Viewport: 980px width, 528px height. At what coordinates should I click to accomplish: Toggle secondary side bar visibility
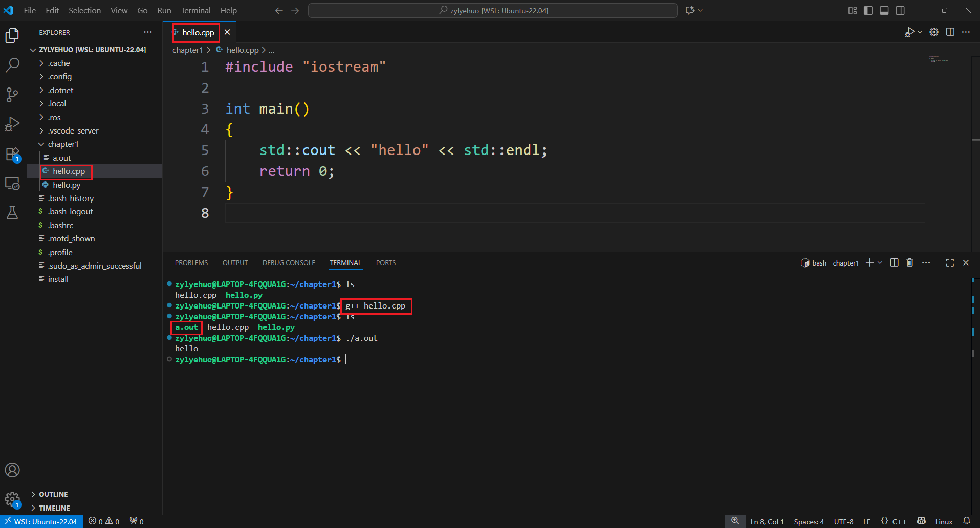click(x=900, y=11)
